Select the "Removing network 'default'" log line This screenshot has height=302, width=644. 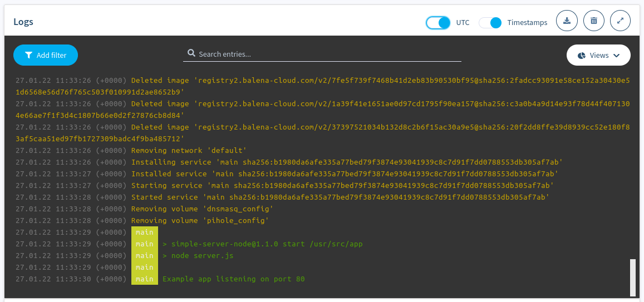[189, 151]
